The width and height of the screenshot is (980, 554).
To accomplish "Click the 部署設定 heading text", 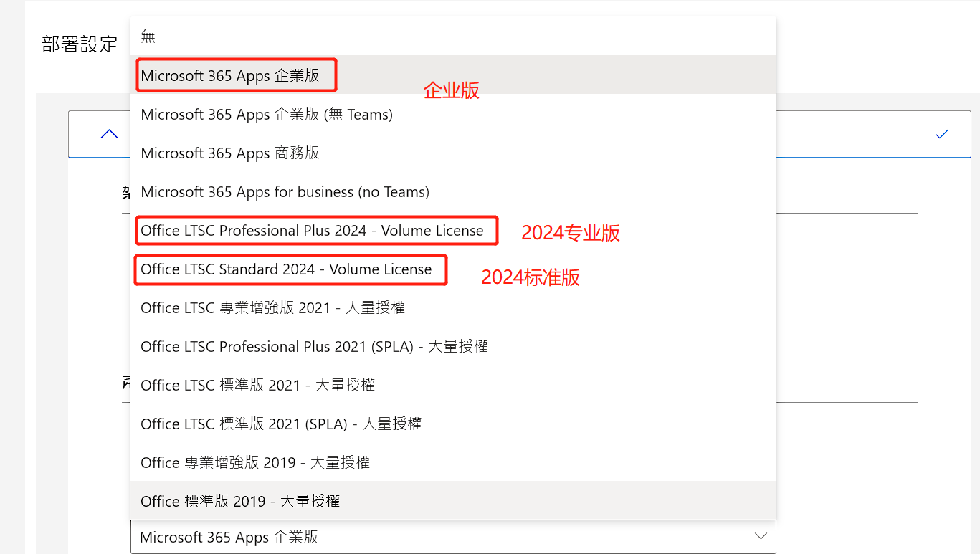I will click(x=80, y=44).
